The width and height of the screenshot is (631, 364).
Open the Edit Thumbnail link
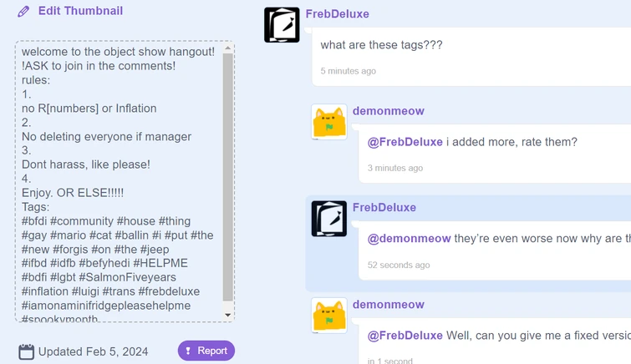point(80,11)
